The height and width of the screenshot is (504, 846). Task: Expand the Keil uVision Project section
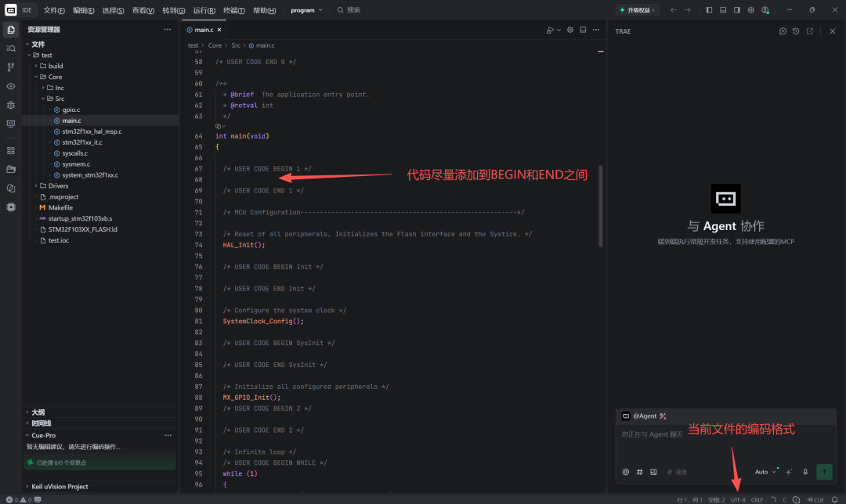[60, 487]
